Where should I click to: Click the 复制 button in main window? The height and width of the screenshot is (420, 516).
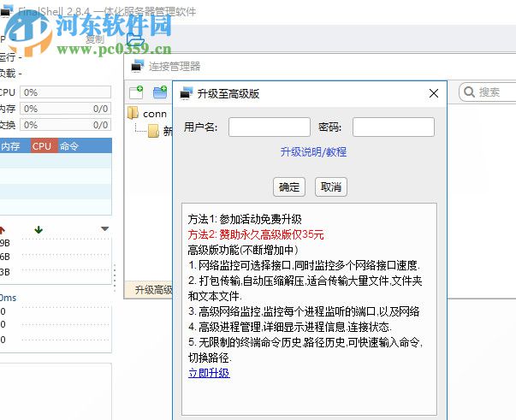(x=95, y=39)
